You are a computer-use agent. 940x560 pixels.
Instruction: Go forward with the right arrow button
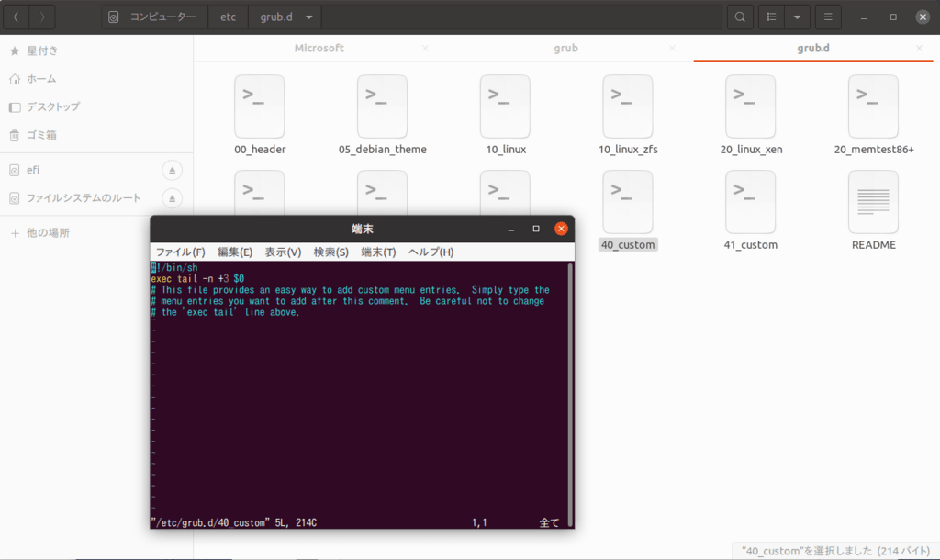(x=42, y=17)
